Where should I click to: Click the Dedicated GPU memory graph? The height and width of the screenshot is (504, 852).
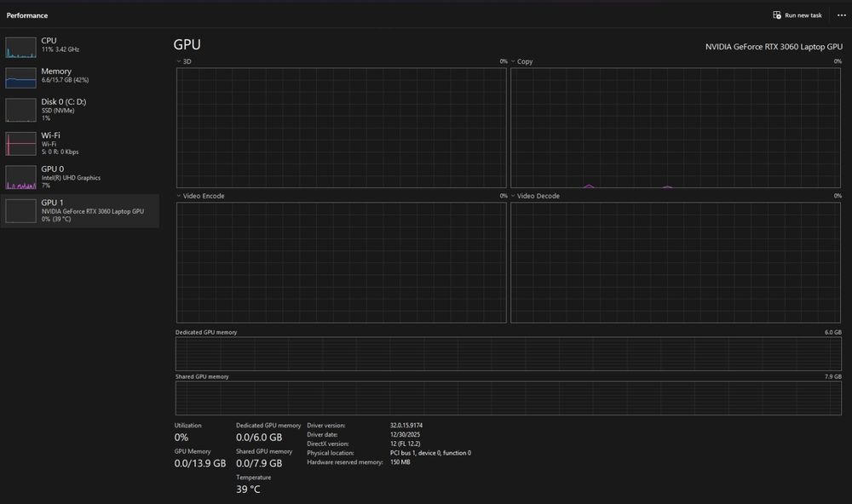tap(508, 353)
